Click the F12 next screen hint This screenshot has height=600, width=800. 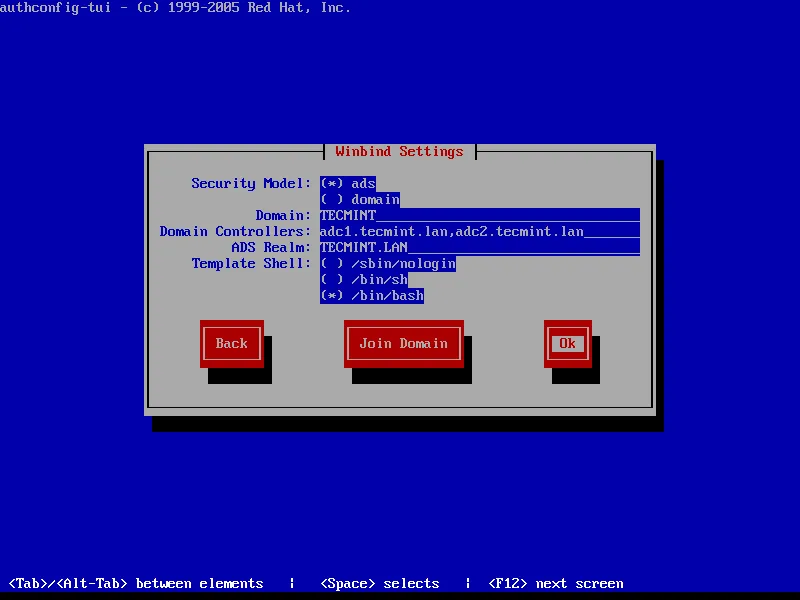coord(555,583)
